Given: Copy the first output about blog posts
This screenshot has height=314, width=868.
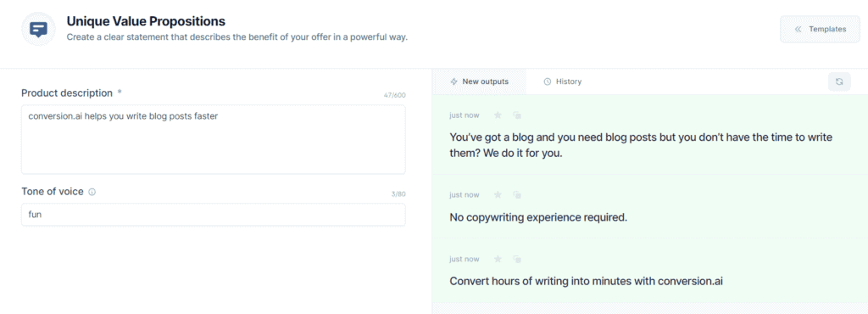Looking at the screenshot, I should tap(517, 115).
